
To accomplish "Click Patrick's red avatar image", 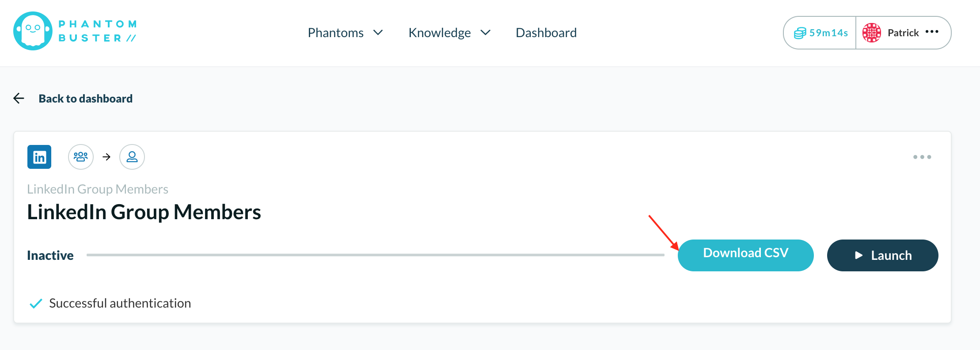I will (872, 33).
